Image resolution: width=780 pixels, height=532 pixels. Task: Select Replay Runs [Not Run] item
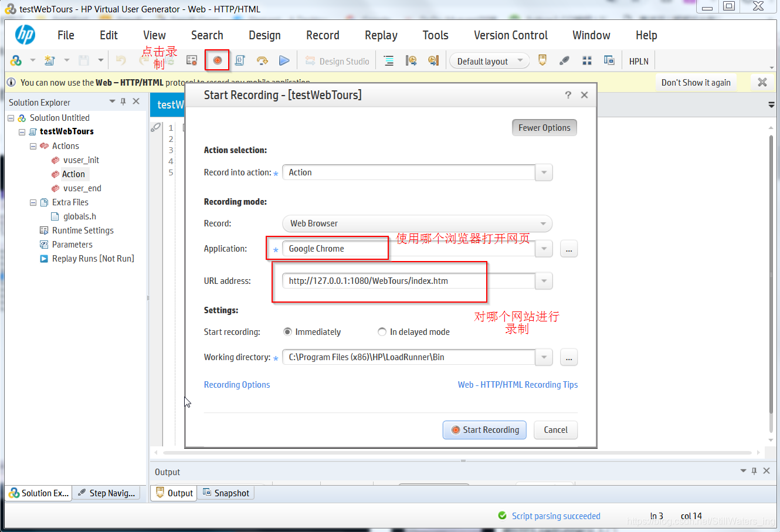(93, 259)
